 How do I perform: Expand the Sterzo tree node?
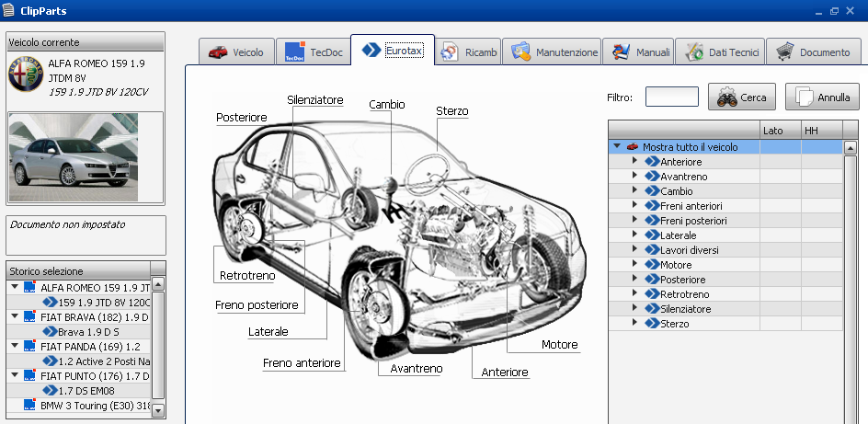635,323
